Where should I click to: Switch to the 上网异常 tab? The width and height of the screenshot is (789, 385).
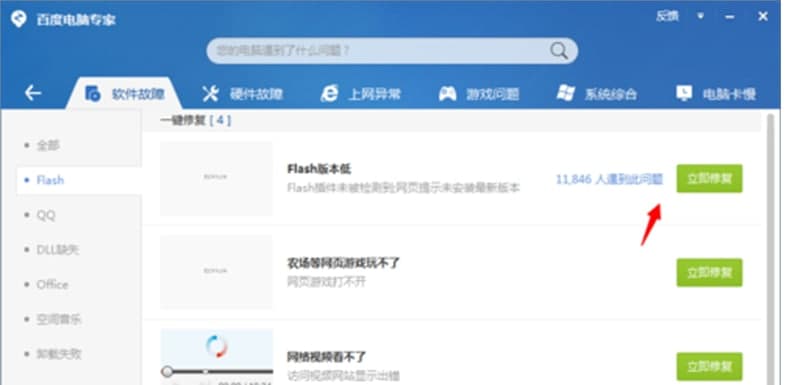[361, 94]
